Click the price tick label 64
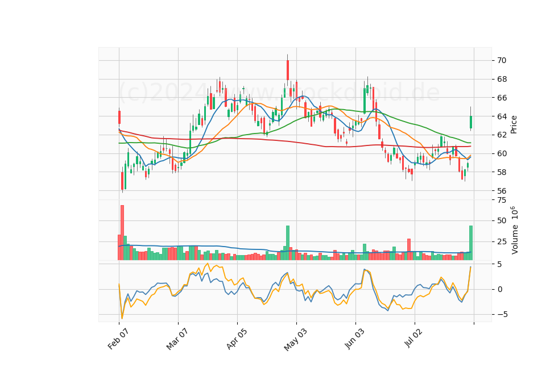 click(502, 116)
